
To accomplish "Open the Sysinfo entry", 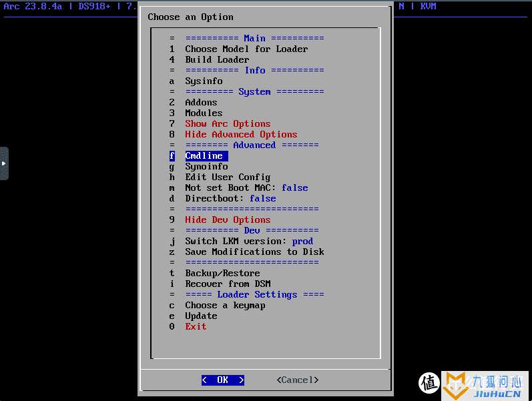I will point(204,81).
